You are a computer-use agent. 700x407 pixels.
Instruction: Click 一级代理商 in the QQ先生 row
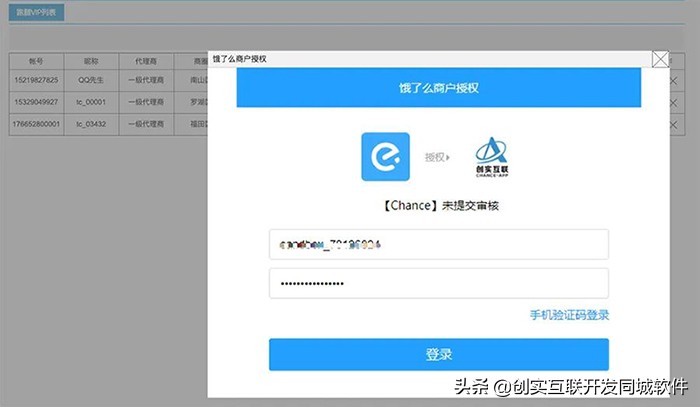coord(146,80)
